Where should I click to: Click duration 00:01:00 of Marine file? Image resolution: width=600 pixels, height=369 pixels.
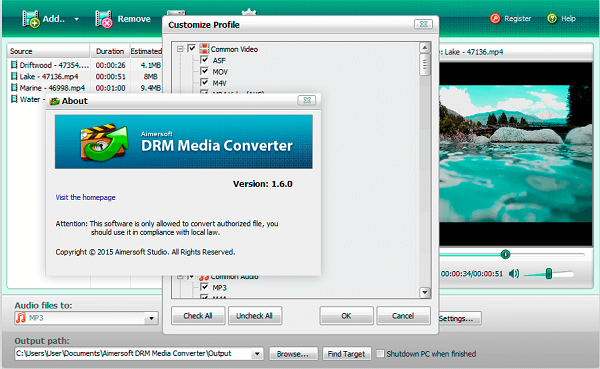point(111,88)
